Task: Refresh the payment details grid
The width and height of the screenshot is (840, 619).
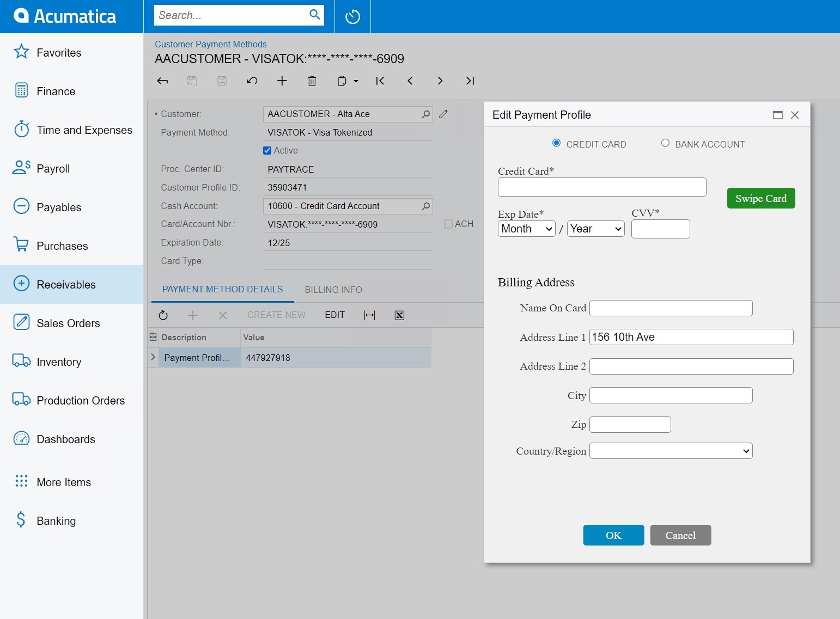Action: point(163,315)
